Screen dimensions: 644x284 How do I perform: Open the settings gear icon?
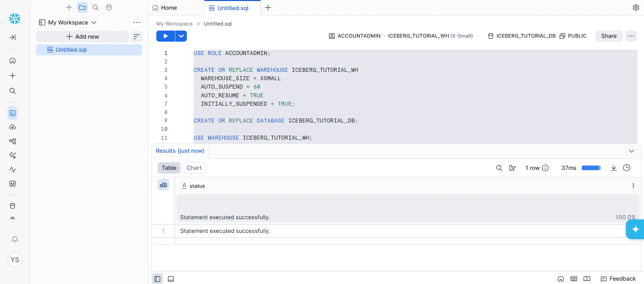coord(636,7)
